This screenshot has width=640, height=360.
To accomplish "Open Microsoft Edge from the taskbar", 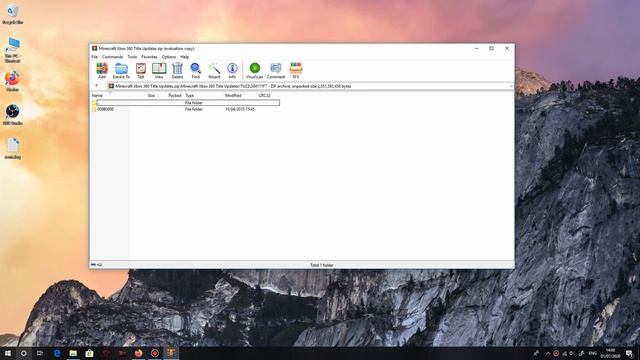I will coord(57,353).
